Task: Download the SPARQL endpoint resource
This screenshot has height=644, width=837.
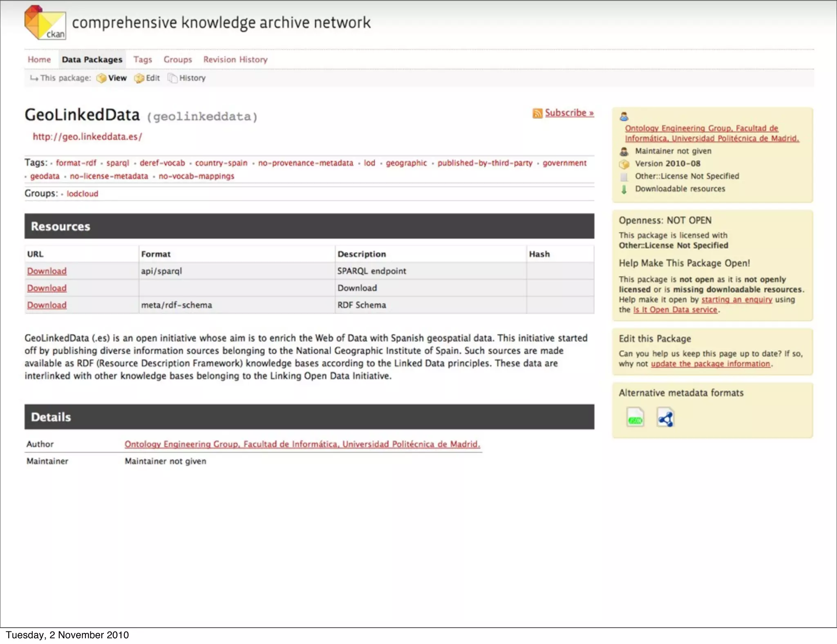Action: [x=47, y=271]
